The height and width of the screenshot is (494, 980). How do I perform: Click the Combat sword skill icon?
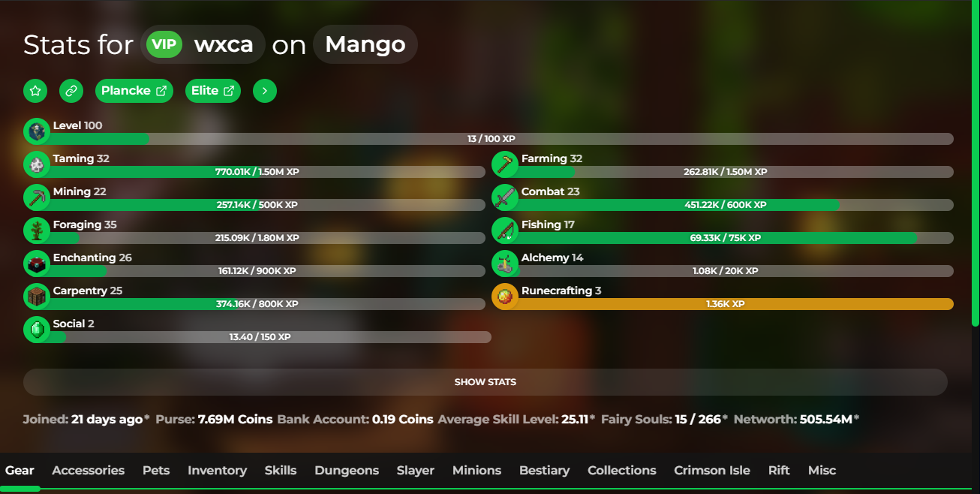(504, 197)
